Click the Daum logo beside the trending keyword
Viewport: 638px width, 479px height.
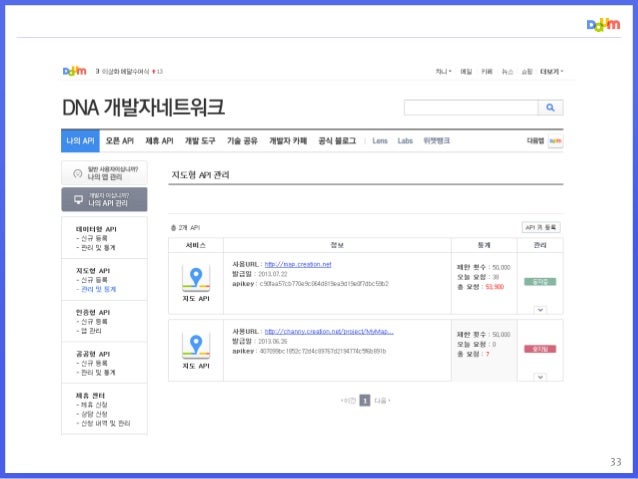(x=74, y=71)
